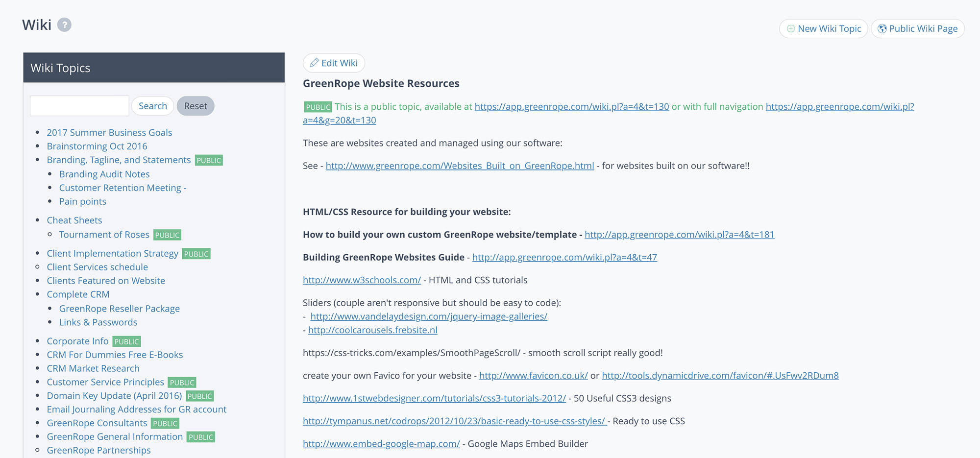Visit the w3schools.com link
The height and width of the screenshot is (458, 980).
[x=362, y=280]
